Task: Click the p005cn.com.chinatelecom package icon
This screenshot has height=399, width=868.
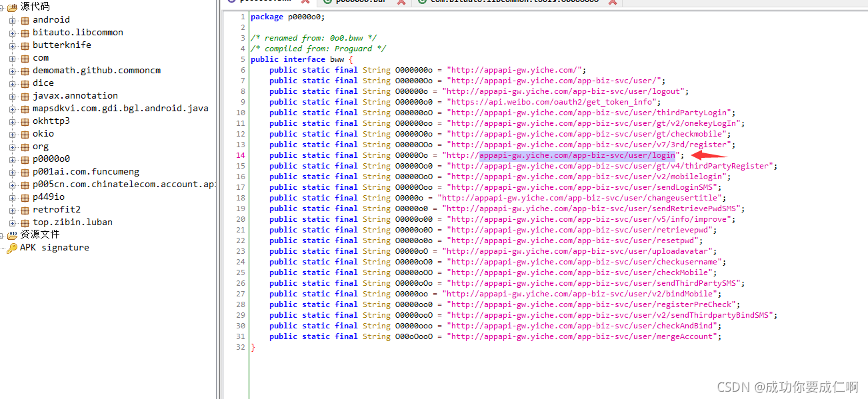Action: click(25, 185)
